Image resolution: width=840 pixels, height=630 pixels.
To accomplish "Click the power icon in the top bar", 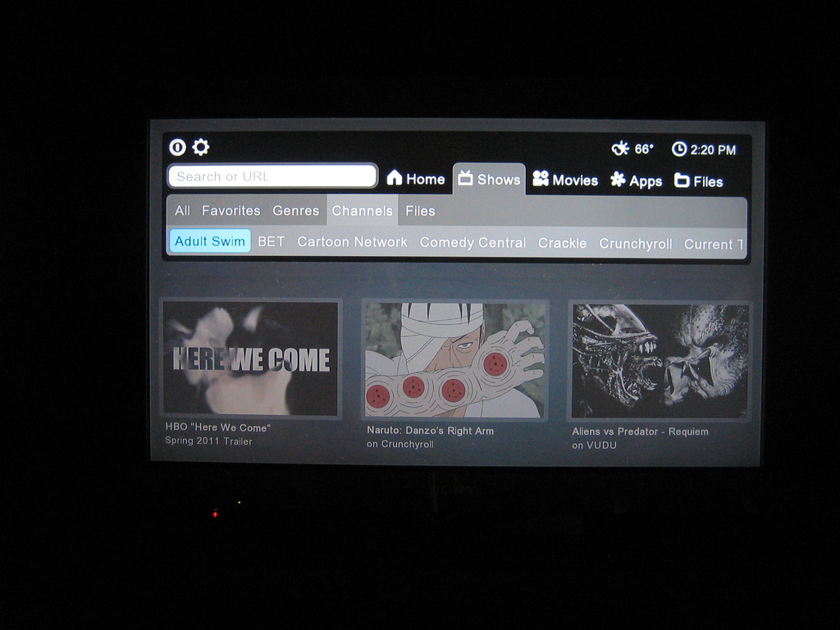I will click(x=177, y=147).
